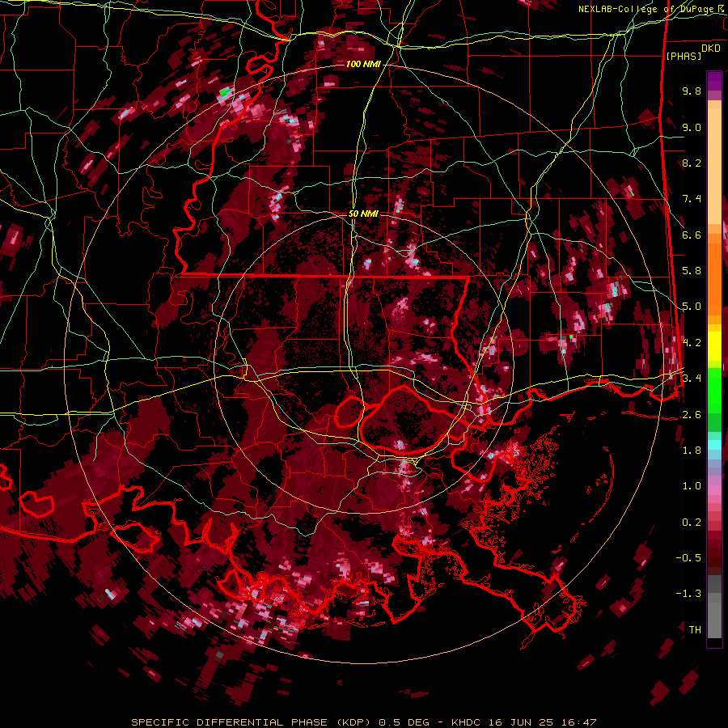The width and height of the screenshot is (728, 728).
Task: Click the yellow segment of the color bar
Action: point(714,346)
